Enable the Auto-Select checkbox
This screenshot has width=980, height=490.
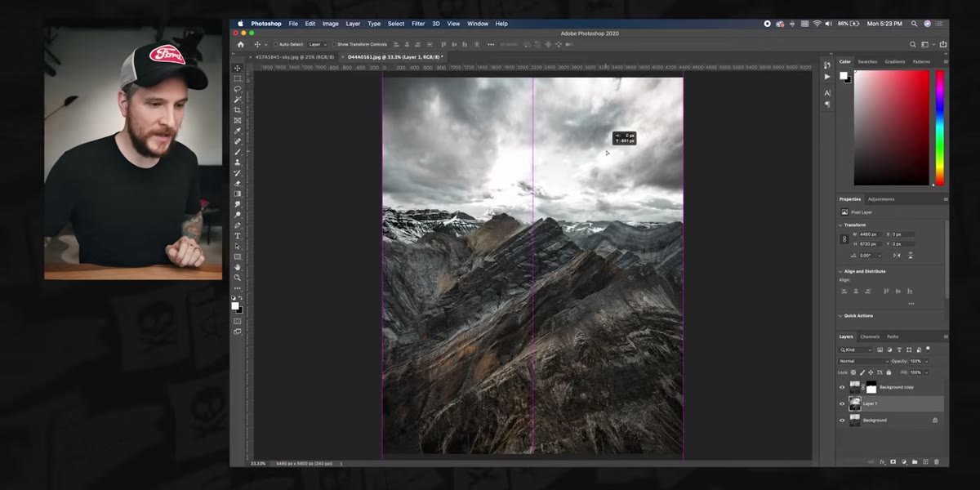coord(276,44)
